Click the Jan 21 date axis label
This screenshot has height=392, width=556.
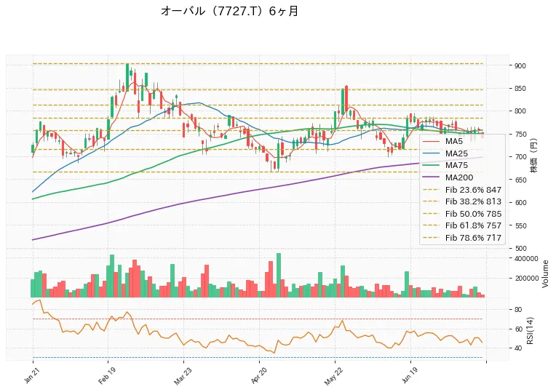[x=31, y=375]
